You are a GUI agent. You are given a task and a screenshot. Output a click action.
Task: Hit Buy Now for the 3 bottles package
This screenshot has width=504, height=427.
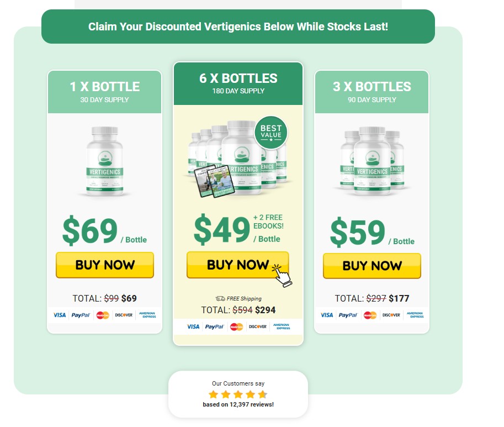tap(372, 266)
